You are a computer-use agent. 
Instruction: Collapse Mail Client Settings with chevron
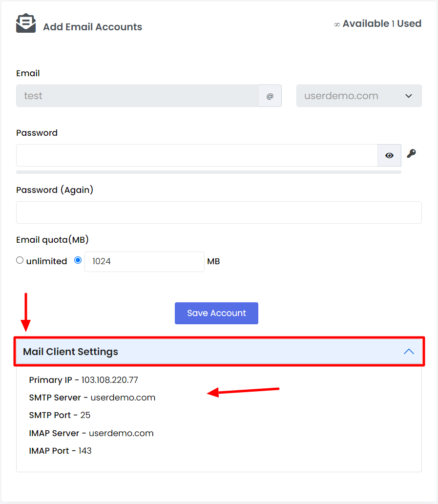(409, 351)
